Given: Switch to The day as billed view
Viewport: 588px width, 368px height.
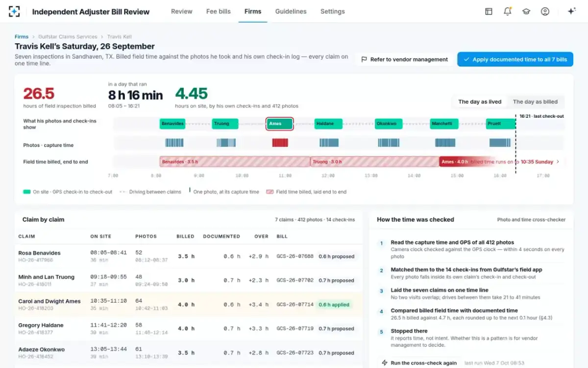Looking at the screenshot, I should pyautogui.click(x=535, y=102).
